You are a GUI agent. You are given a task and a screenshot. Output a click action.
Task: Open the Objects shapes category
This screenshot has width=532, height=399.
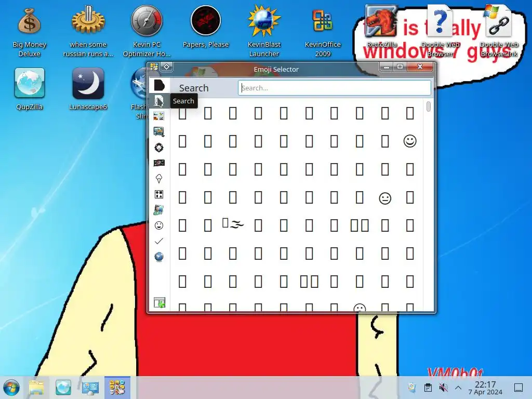pos(159,194)
